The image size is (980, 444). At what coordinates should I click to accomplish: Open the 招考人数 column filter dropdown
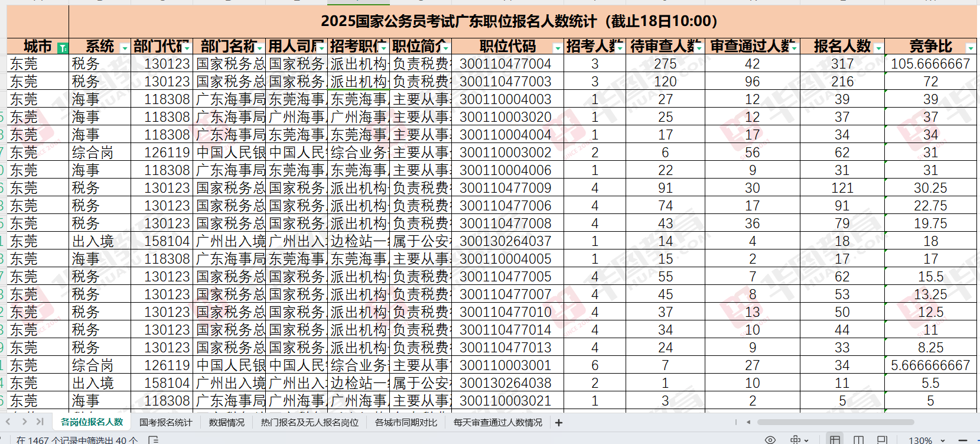point(620,48)
